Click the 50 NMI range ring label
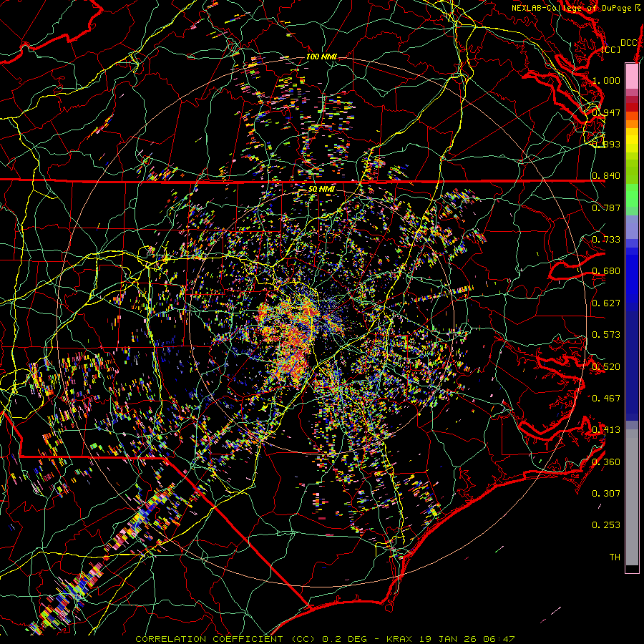The width and height of the screenshot is (644, 644). click(321, 190)
